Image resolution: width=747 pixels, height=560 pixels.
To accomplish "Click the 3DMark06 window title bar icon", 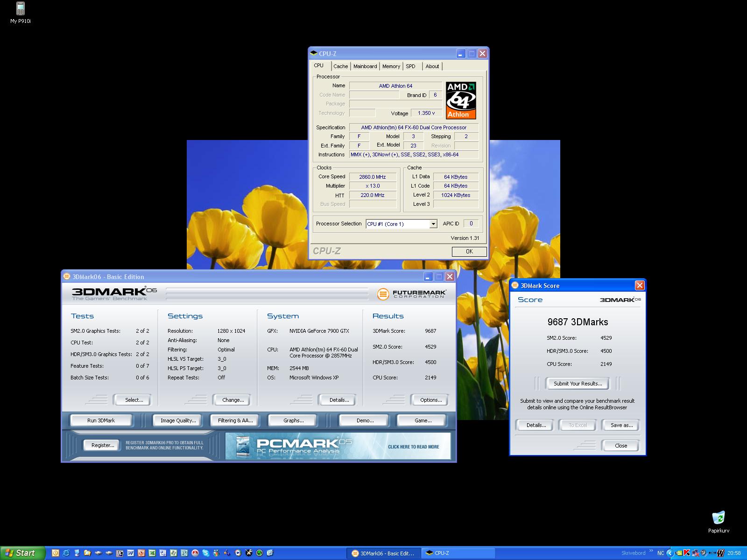I will tap(67, 276).
